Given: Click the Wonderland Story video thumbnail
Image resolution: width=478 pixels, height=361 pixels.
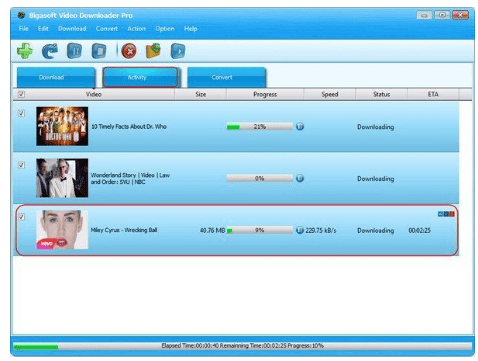Looking at the screenshot, I should (x=62, y=178).
